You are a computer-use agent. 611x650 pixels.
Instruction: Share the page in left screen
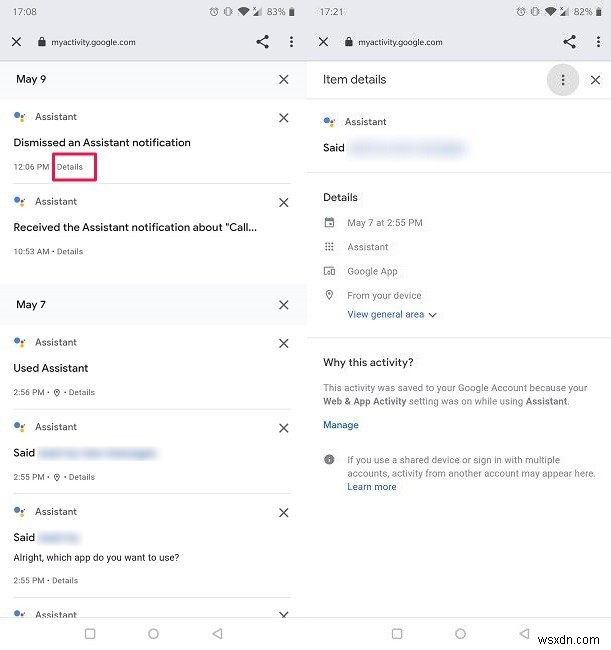point(262,41)
